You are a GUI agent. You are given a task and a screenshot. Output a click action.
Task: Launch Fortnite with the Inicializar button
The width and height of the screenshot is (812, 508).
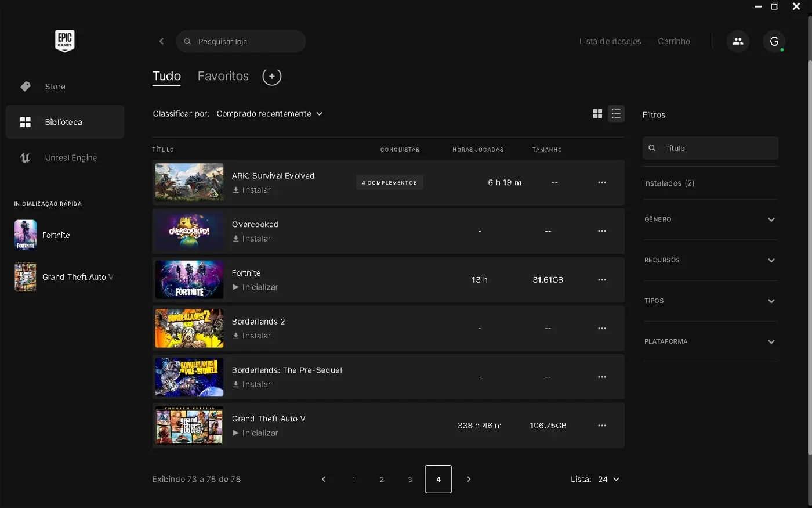coord(255,287)
